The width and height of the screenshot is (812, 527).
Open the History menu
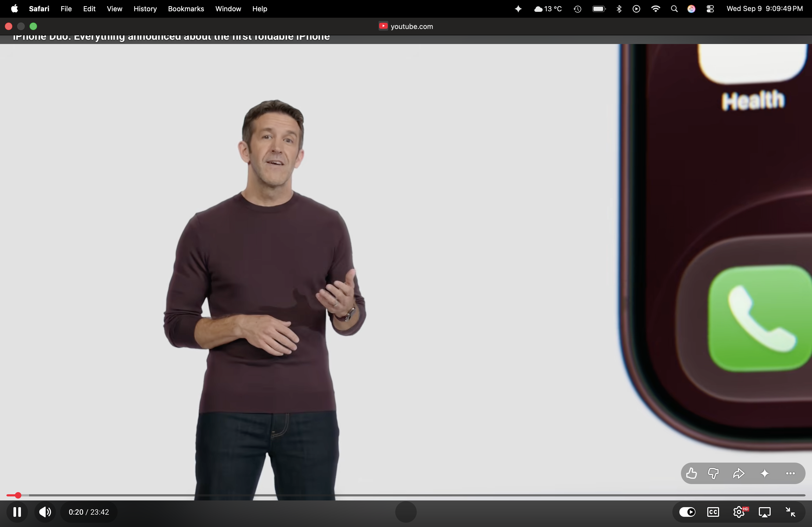(145, 9)
